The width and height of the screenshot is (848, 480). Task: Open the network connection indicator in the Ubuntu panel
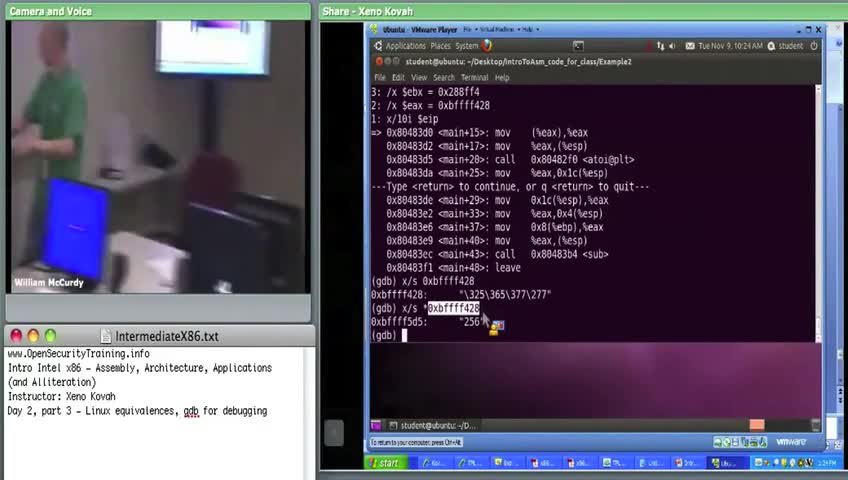click(x=660, y=46)
